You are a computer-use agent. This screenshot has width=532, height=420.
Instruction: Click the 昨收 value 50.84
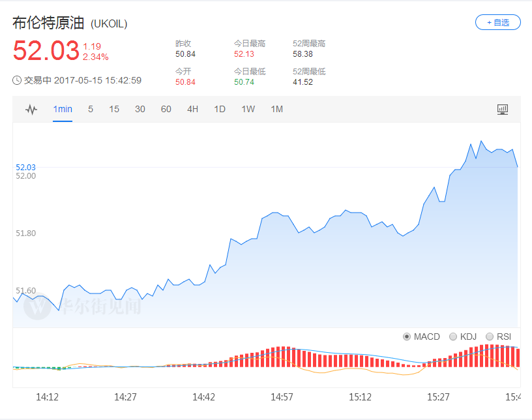tap(185, 54)
